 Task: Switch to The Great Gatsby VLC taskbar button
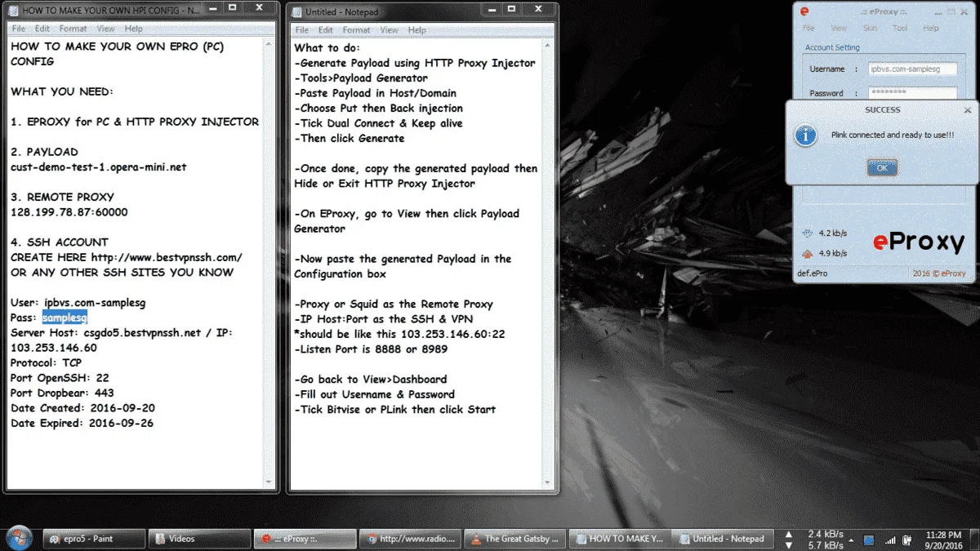point(514,539)
